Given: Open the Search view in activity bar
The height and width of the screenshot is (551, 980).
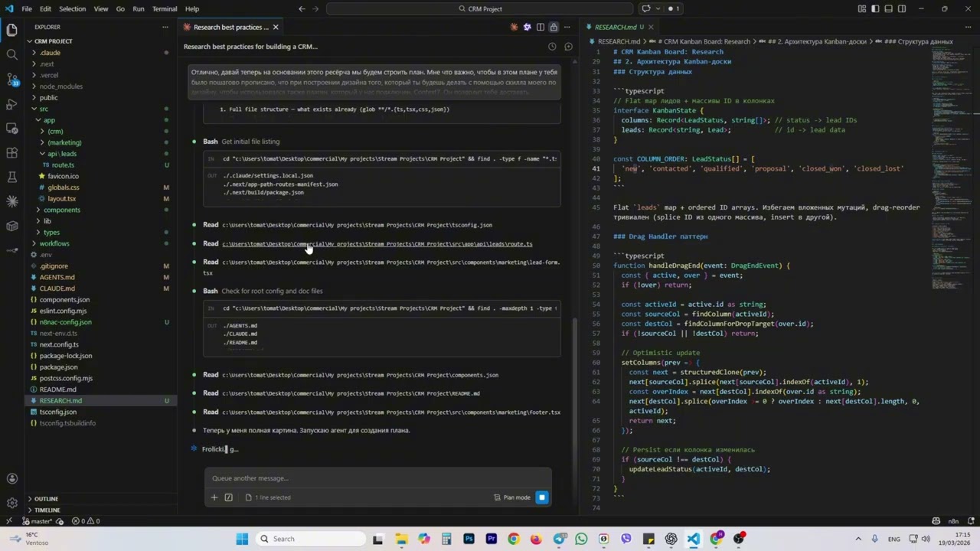Looking at the screenshot, I should click(x=11, y=55).
